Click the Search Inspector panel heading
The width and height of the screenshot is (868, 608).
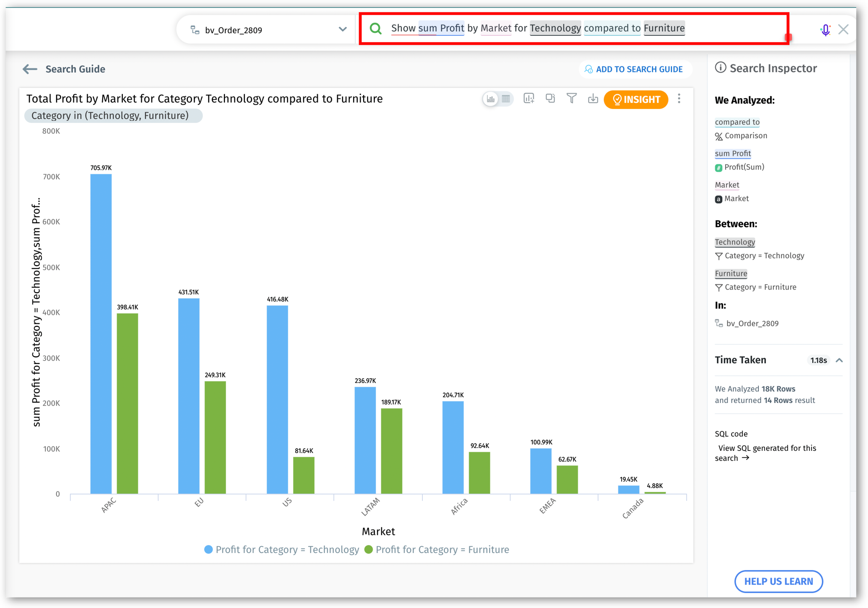773,69
